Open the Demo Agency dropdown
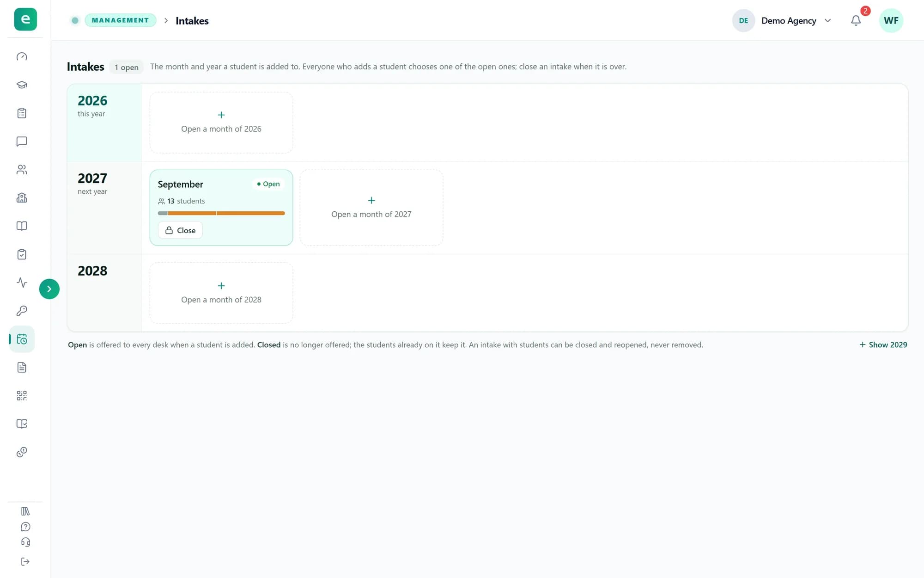This screenshot has height=578, width=924. [783, 20]
